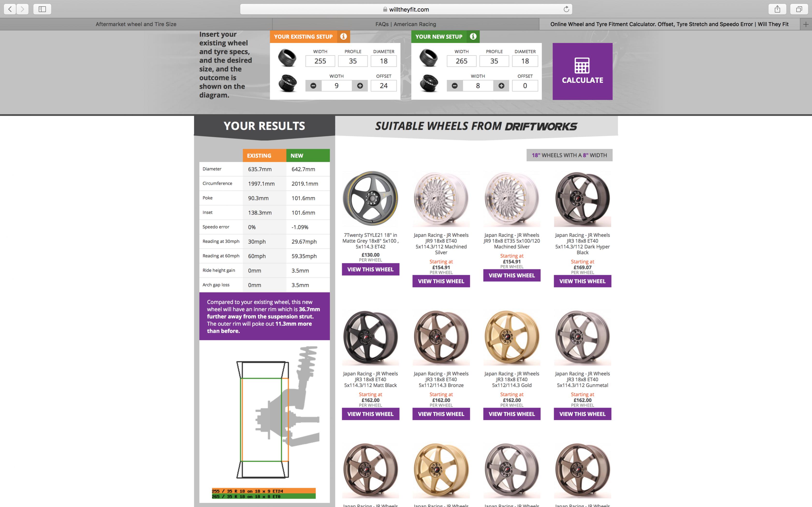Click the calculator icon on Calculate button

pyautogui.click(x=582, y=65)
